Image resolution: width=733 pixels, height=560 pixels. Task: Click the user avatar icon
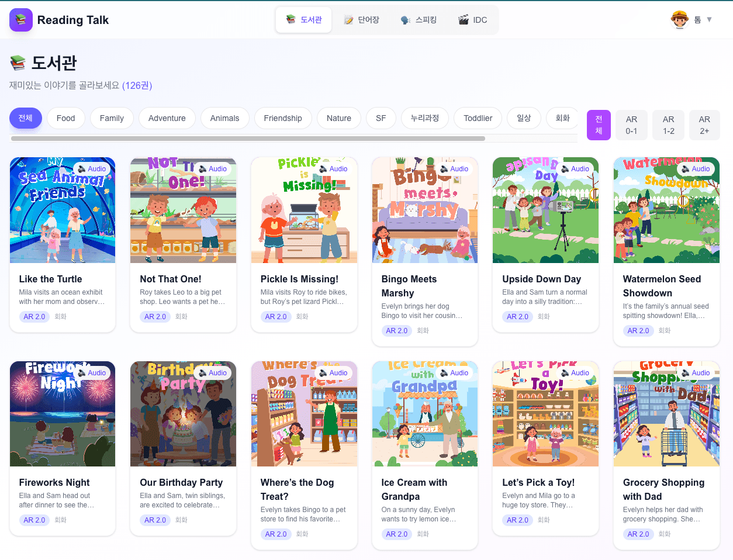pyautogui.click(x=679, y=20)
